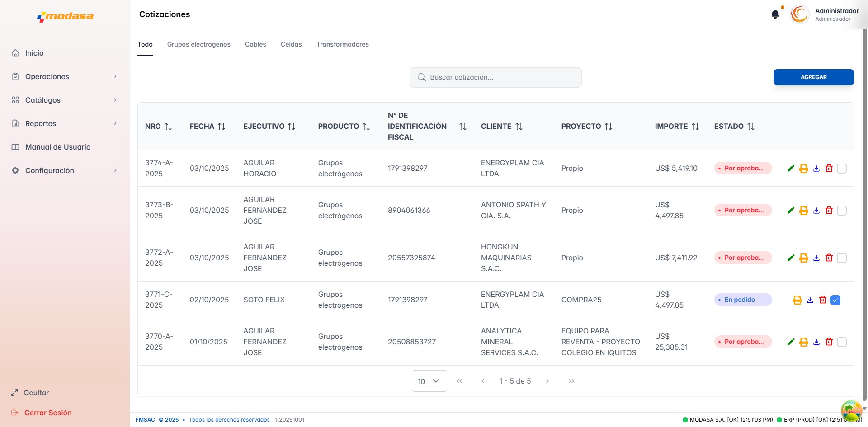
Task: Sort by ESTADO column arrows
Action: click(750, 127)
